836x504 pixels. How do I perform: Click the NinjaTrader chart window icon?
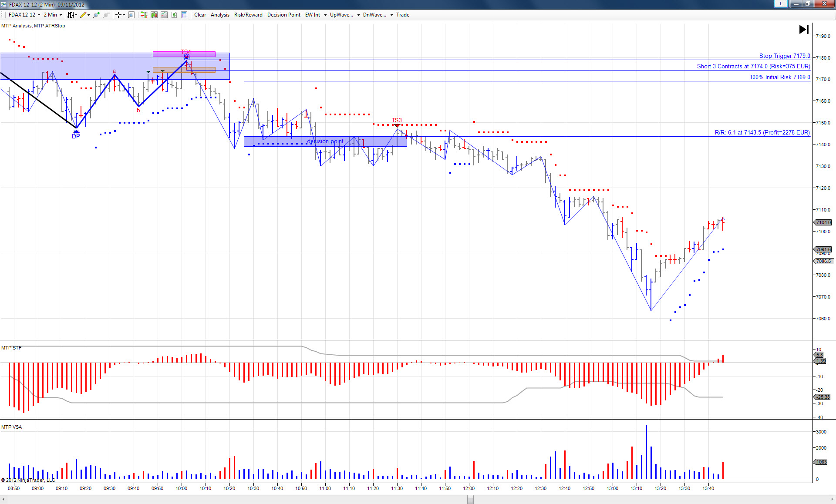(x=3, y=4)
